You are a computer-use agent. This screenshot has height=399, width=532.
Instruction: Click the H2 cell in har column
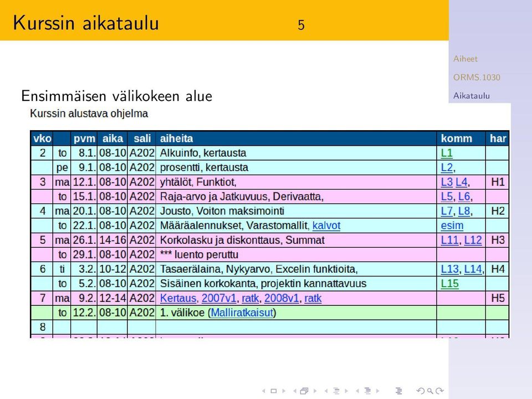tap(498, 211)
